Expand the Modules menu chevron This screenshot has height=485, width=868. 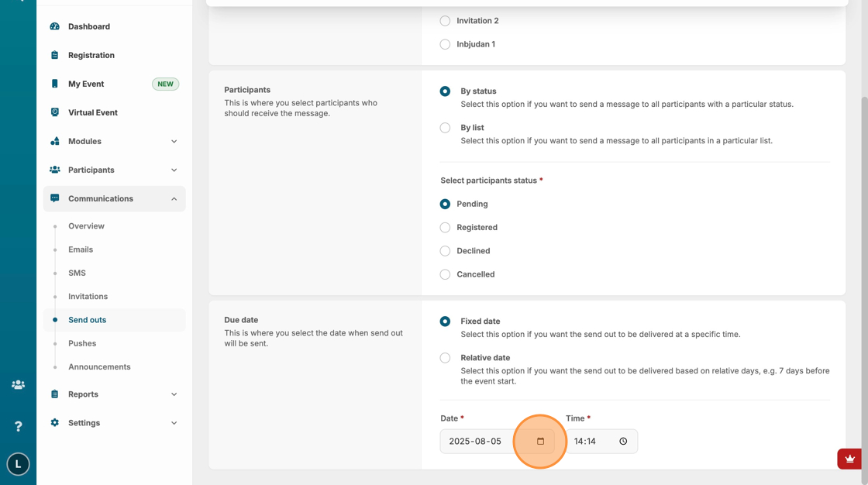174,142
